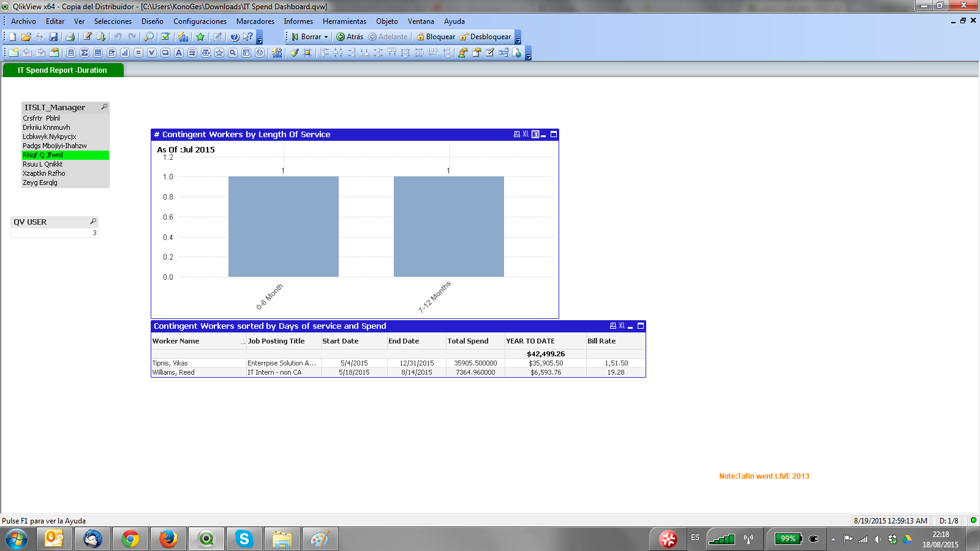Screen dimensions: 980x551
Task: Expand design toolbar options arrow
Action: [x=529, y=54]
